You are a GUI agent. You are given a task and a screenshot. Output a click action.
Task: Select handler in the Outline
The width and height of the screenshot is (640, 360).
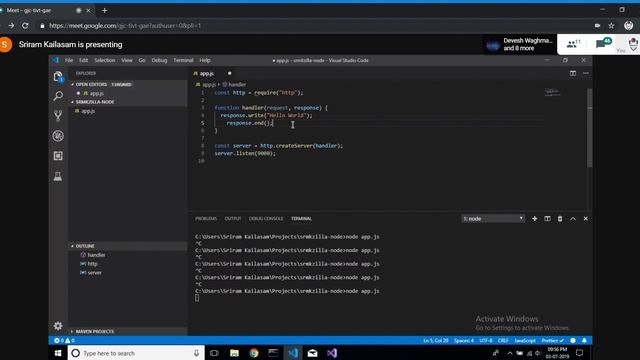coord(96,255)
